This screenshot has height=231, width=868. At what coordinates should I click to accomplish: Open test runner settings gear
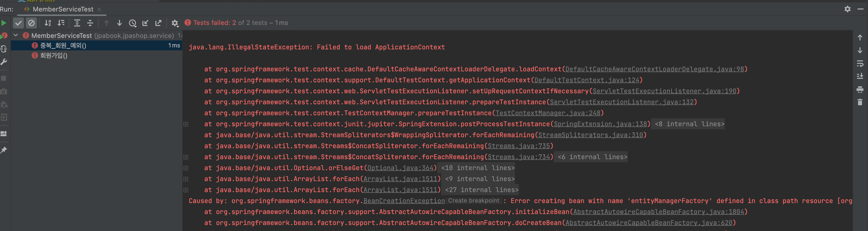(x=175, y=23)
